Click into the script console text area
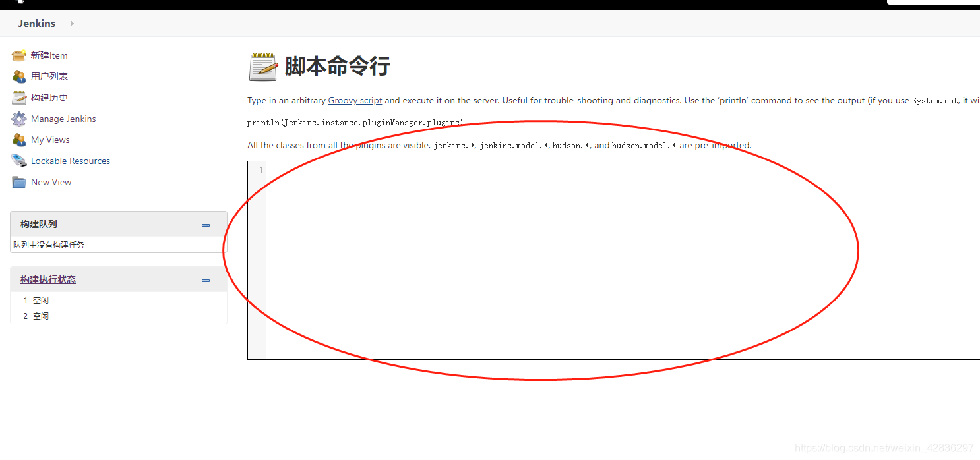The height and width of the screenshot is (460, 980). [623, 260]
